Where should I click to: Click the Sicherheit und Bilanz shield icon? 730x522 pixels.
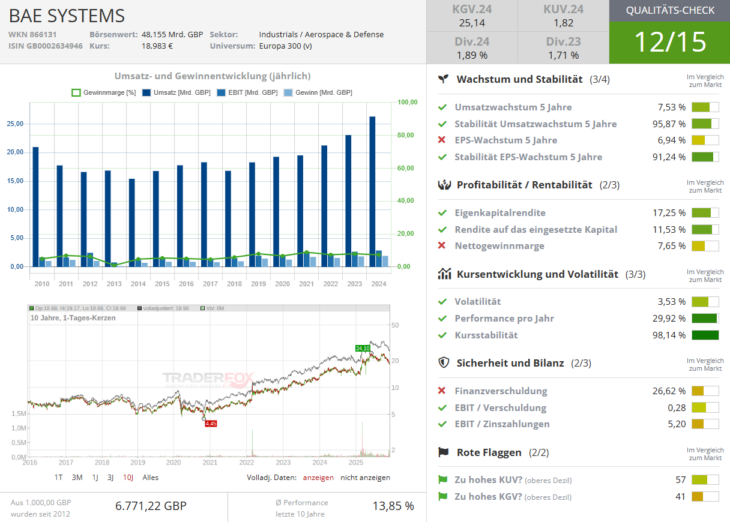point(443,363)
